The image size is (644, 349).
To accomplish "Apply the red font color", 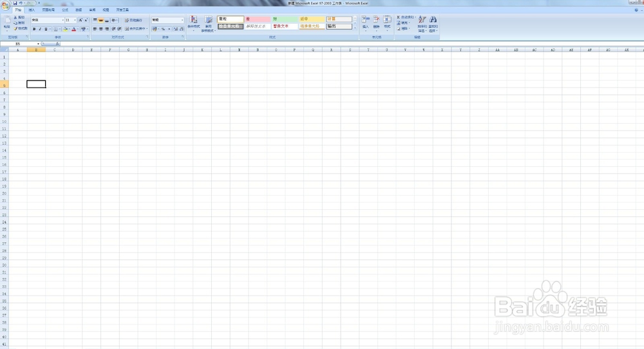I will tap(74, 29).
